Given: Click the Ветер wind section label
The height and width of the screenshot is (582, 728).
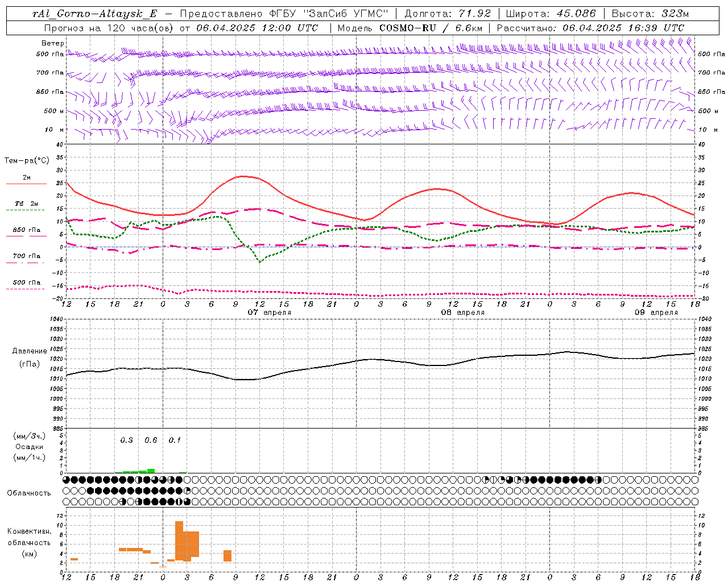Looking at the screenshot, I should click(53, 43).
